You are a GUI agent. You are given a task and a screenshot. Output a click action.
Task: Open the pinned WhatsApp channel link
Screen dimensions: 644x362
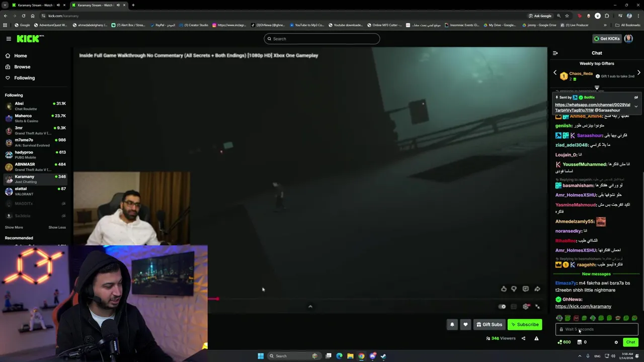click(x=592, y=108)
